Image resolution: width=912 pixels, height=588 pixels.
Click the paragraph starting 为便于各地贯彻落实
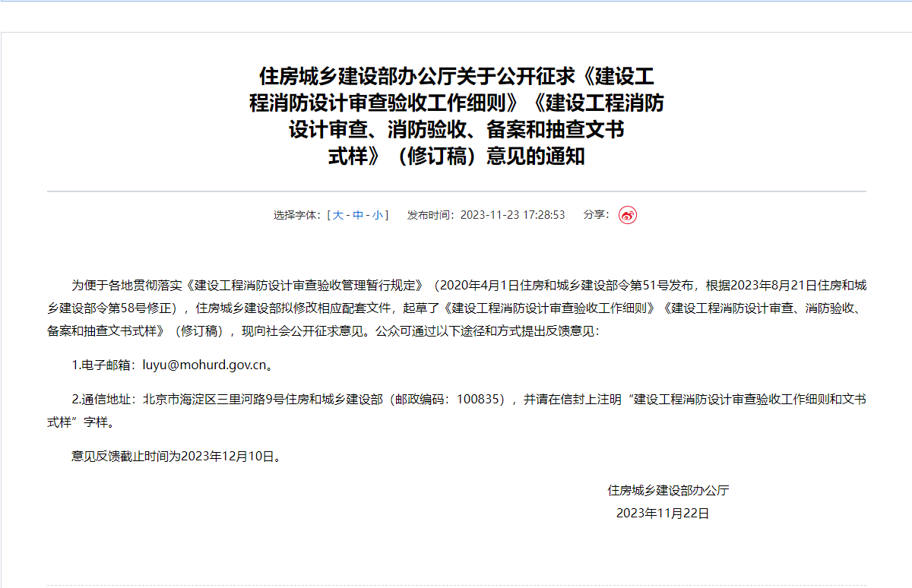[456, 308]
